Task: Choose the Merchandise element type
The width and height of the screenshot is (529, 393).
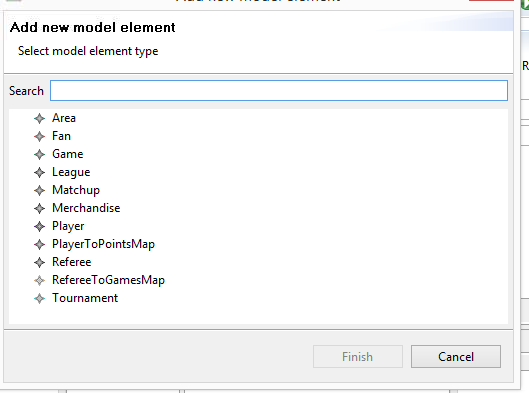Action: tap(86, 208)
